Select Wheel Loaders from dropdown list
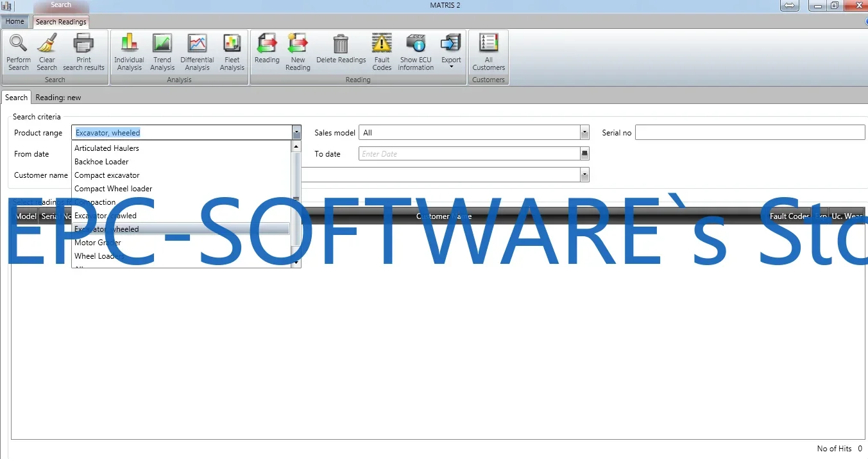 coord(182,256)
